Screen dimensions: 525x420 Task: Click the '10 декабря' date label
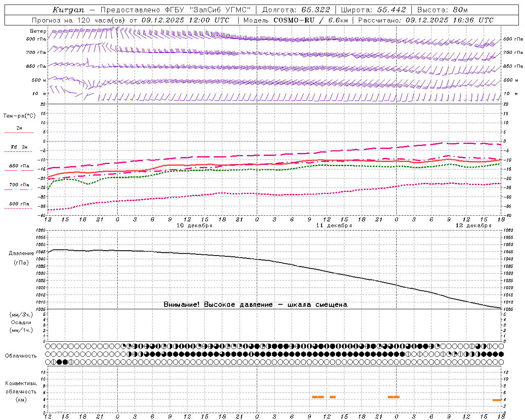point(194,226)
